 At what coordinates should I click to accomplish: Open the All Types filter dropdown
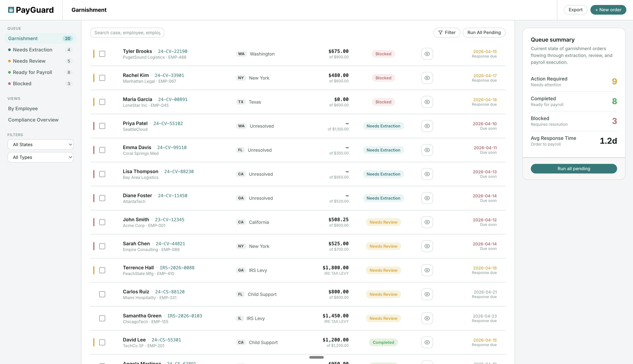coord(41,157)
